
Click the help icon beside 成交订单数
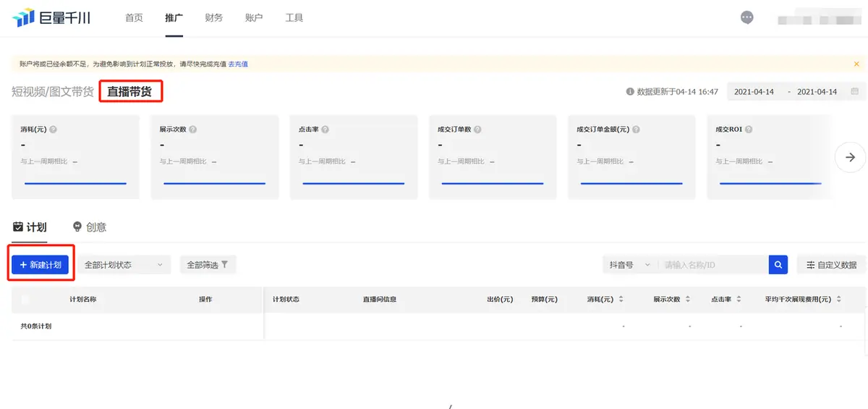point(478,130)
